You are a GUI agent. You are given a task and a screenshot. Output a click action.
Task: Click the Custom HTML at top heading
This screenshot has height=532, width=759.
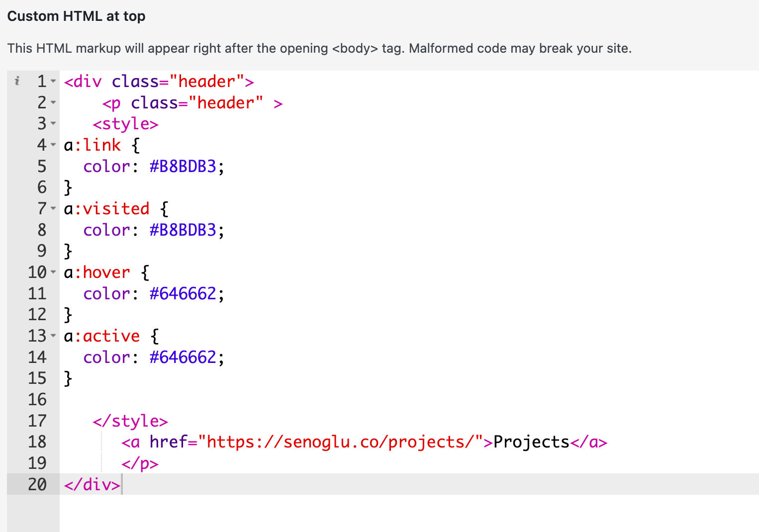point(76,16)
